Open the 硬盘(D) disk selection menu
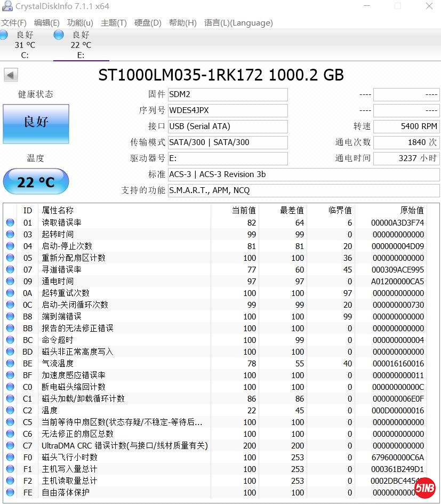 click(147, 23)
